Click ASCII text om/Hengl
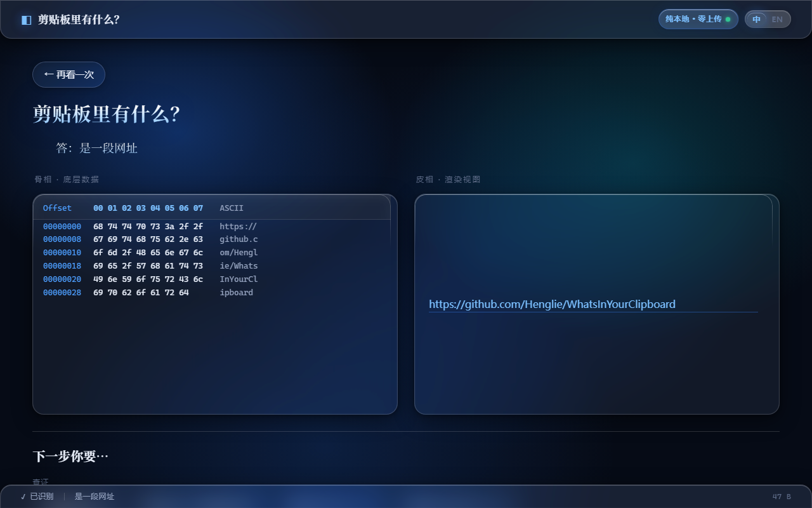 pos(239,253)
